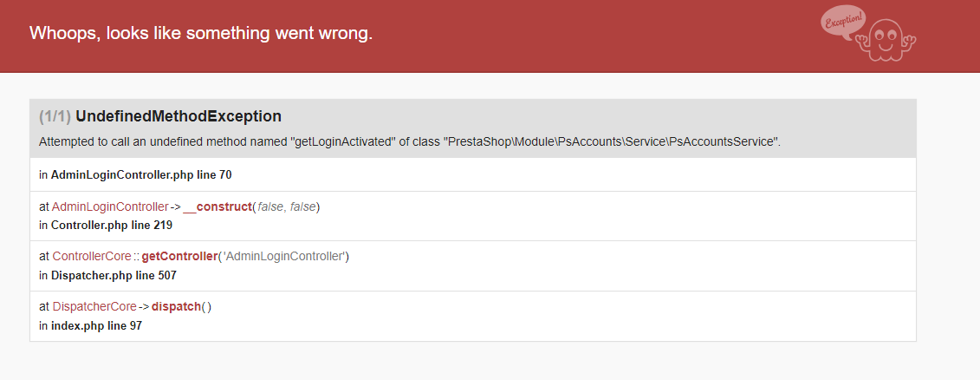Screen dimensions: 980x380
Task: Click the __construct method name
Action: pyautogui.click(x=217, y=206)
